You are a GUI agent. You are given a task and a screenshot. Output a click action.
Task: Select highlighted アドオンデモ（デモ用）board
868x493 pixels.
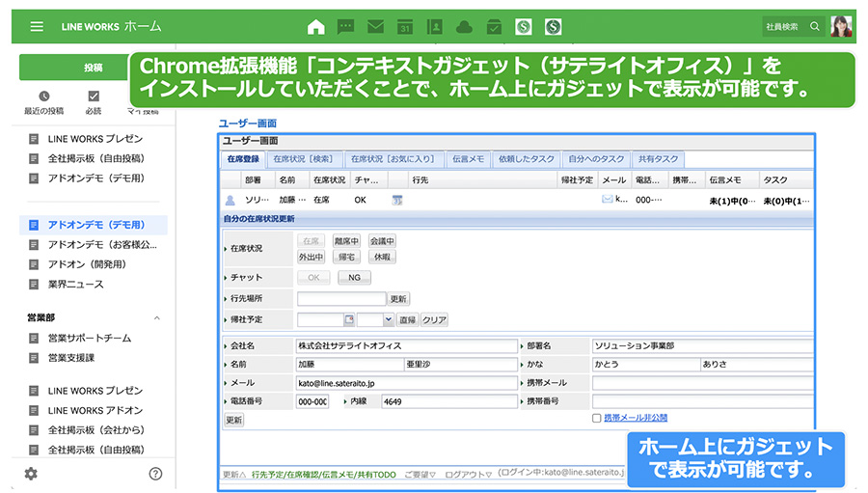94,225
